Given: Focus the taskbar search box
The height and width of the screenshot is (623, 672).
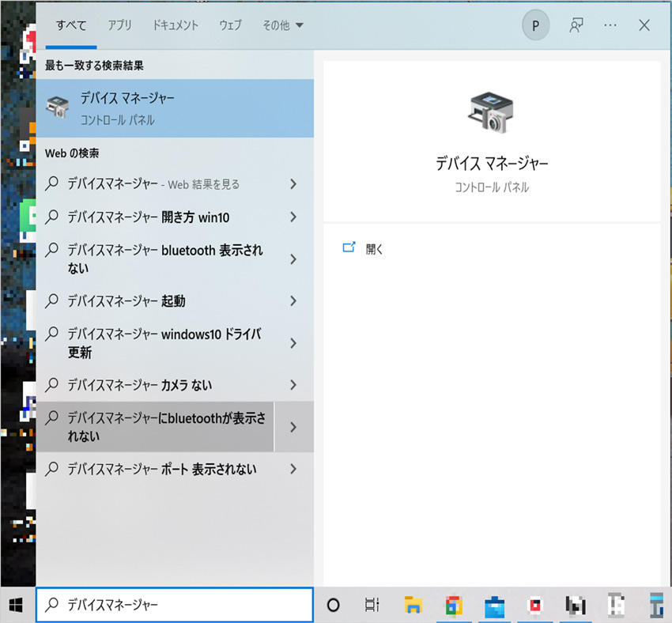Looking at the screenshot, I should (175, 605).
